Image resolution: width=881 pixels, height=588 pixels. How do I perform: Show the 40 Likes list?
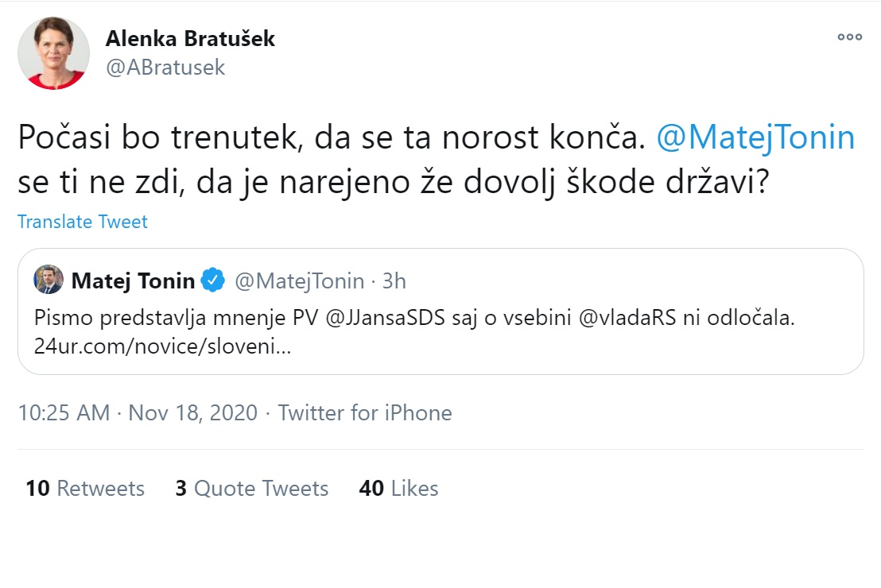398,488
